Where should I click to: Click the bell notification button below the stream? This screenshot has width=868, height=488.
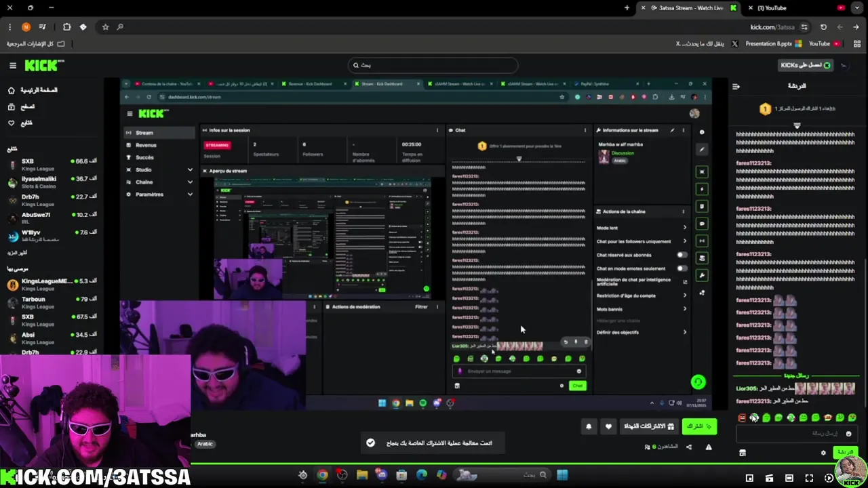pyautogui.click(x=589, y=426)
